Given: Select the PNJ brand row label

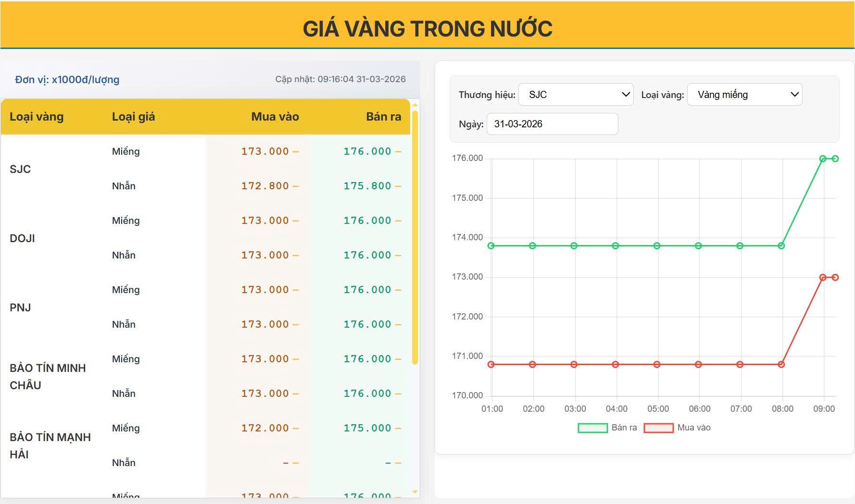Looking at the screenshot, I should pos(20,307).
